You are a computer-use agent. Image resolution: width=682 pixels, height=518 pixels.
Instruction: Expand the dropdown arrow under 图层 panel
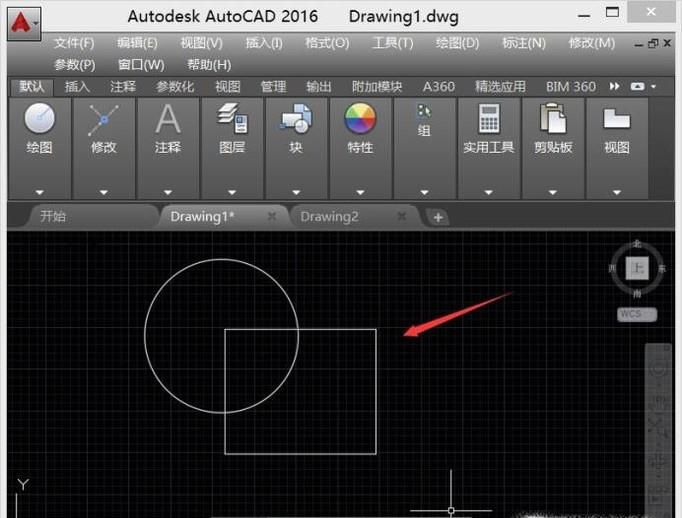[232, 192]
